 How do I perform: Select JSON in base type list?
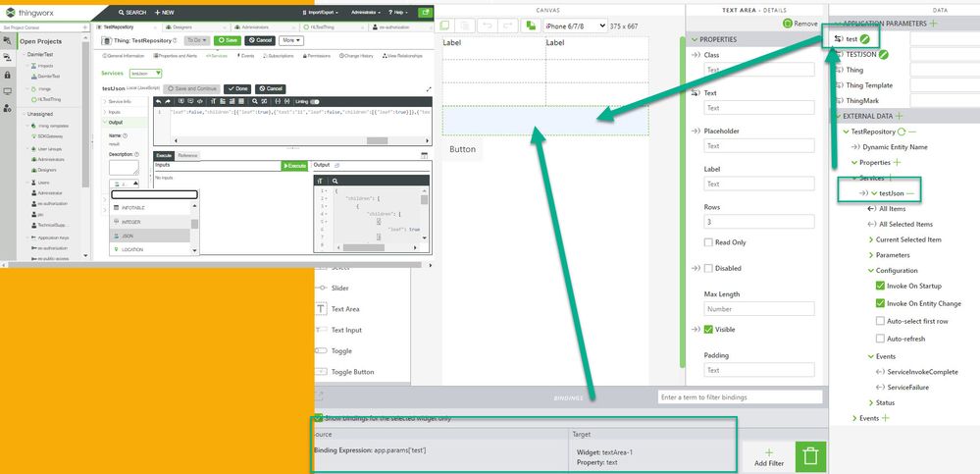[x=149, y=236]
